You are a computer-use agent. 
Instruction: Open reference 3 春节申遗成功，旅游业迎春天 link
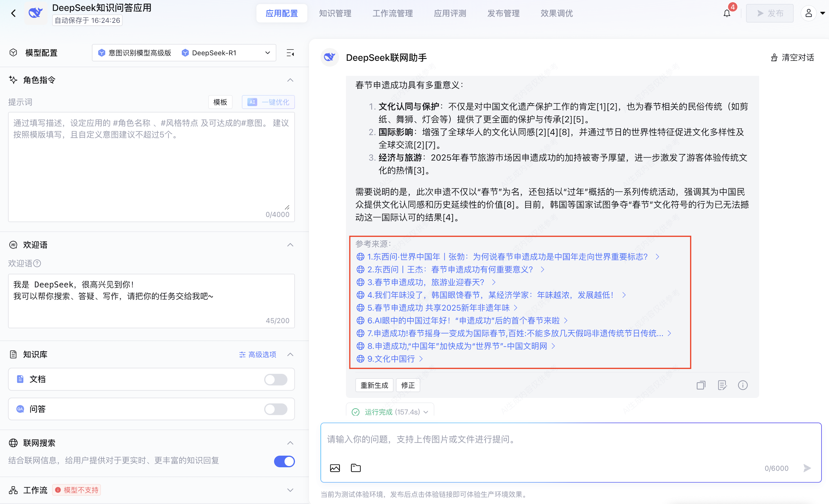coord(426,282)
